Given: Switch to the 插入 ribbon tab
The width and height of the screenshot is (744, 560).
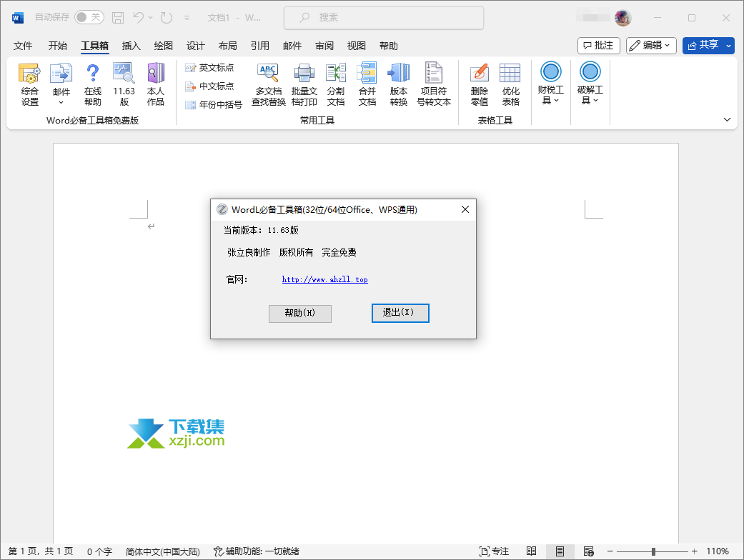Looking at the screenshot, I should click(131, 46).
